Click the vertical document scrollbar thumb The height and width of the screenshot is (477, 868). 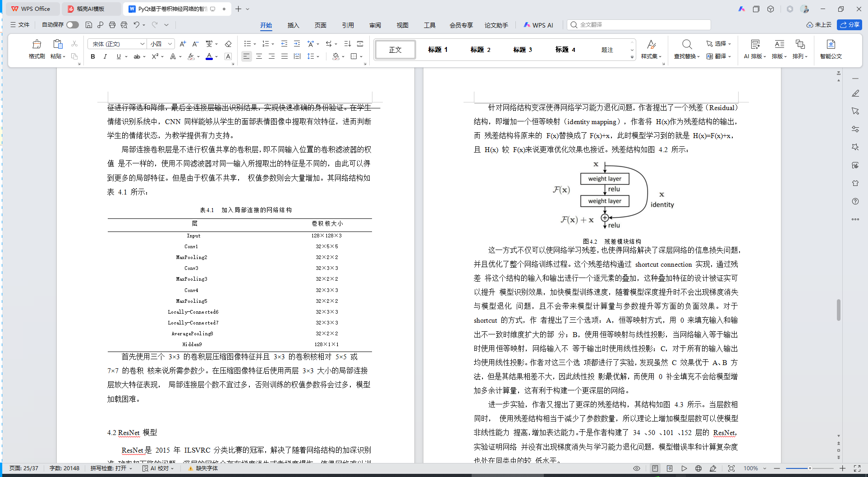(x=839, y=310)
